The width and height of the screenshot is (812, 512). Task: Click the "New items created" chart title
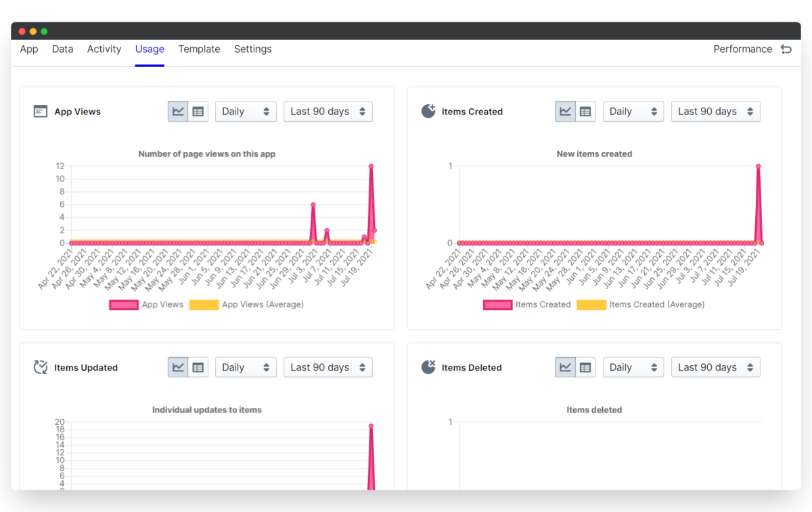594,154
